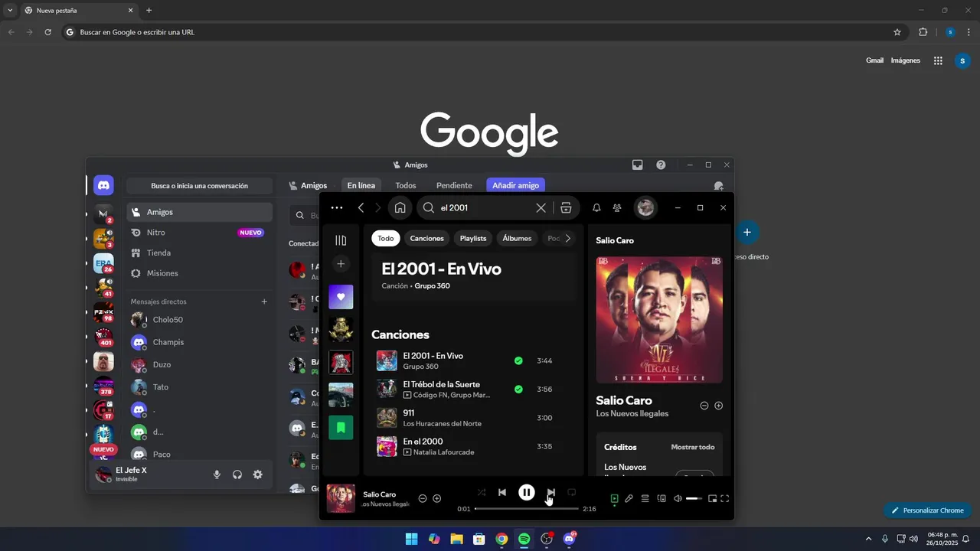980x551 pixels.
Task: Toggle the saved checkmark for El Trébol de la Suerte
Action: click(518, 389)
